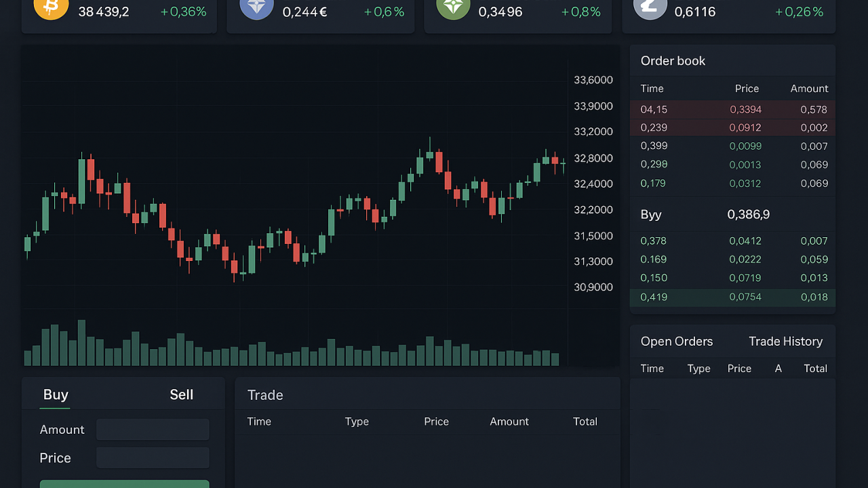This screenshot has width=868, height=488.
Task: Click the Buy 0,386,9 mid-price row
Action: (x=732, y=214)
